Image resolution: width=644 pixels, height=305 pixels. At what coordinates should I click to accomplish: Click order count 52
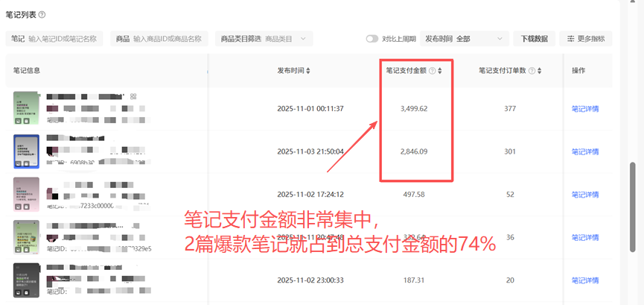point(510,195)
